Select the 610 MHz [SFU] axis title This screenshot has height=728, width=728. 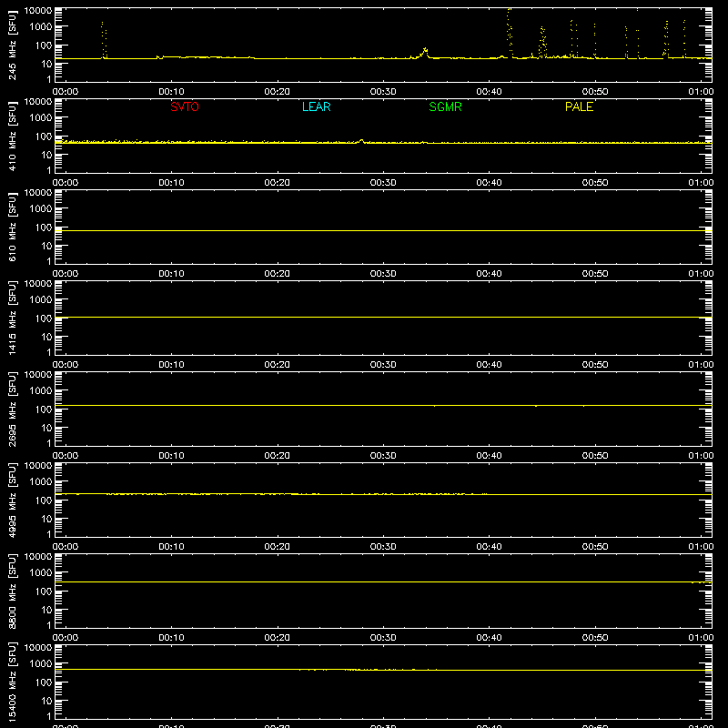tap(13, 227)
